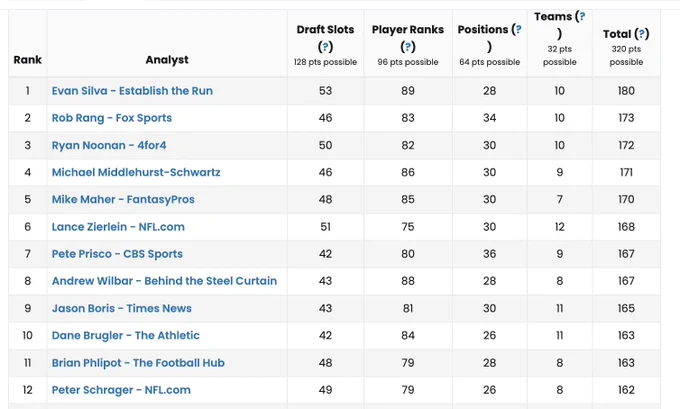The height and width of the screenshot is (409, 680).
Task: Click the Rank column header
Action: pyautogui.click(x=27, y=60)
